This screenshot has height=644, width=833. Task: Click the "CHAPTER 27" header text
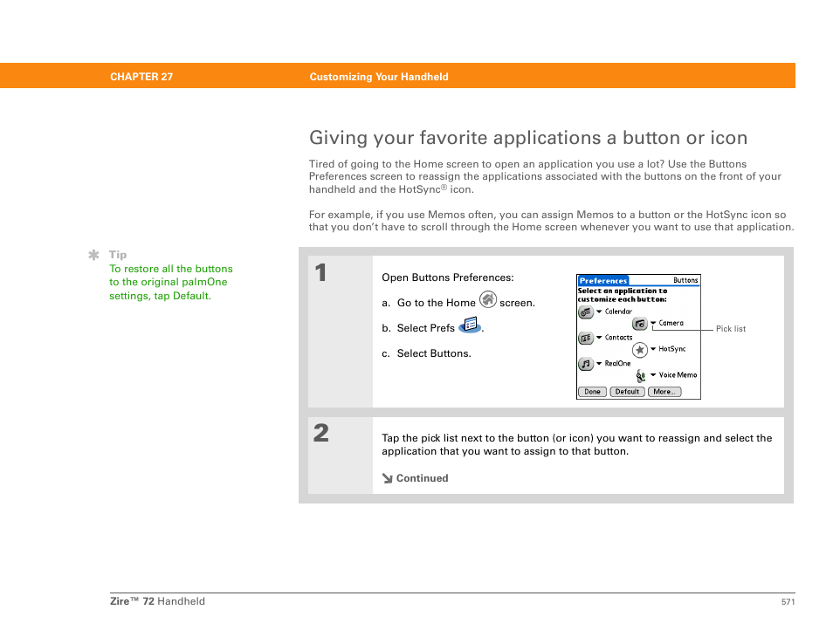[x=141, y=77]
